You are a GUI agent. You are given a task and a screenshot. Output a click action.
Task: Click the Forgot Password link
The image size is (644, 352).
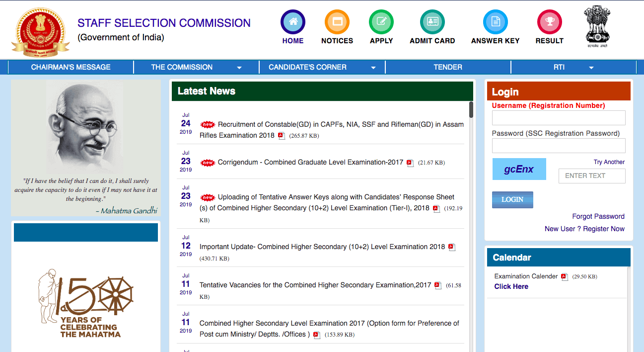pos(598,216)
